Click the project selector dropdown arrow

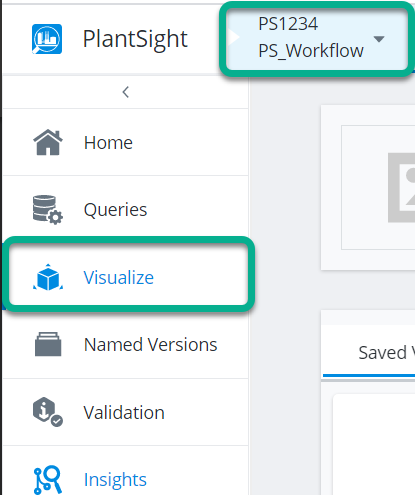point(379,39)
